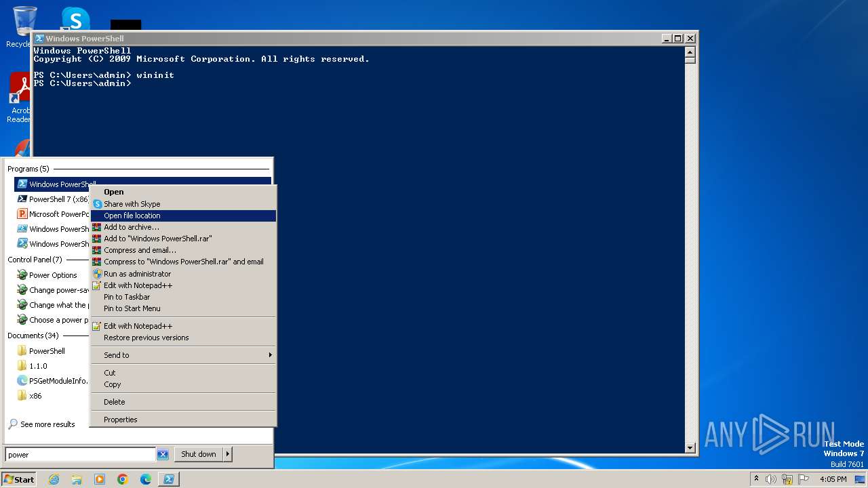Click the Shut down button
This screenshot has width=868, height=488.
tap(199, 454)
